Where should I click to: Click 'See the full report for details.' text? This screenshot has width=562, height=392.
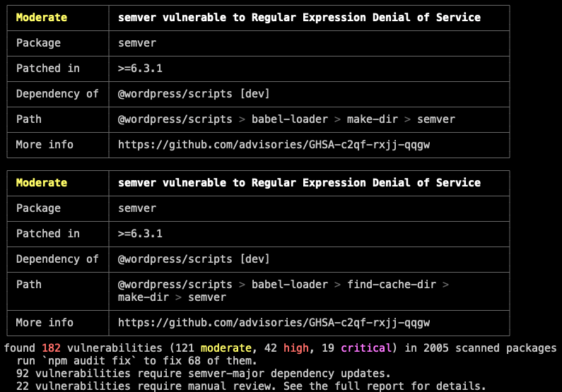click(x=385, y=386)
